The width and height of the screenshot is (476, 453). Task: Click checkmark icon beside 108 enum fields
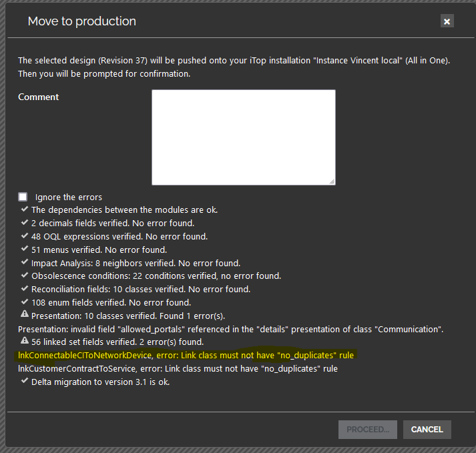coord(24,302)
